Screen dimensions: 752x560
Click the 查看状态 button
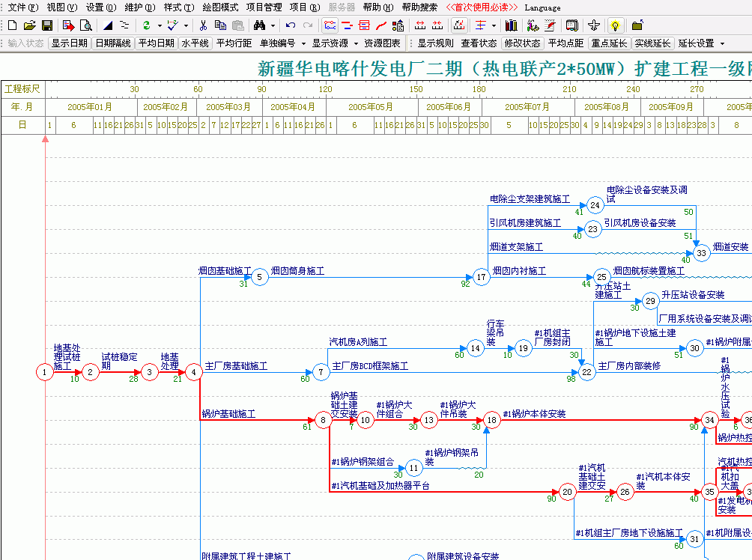point(479,43)
